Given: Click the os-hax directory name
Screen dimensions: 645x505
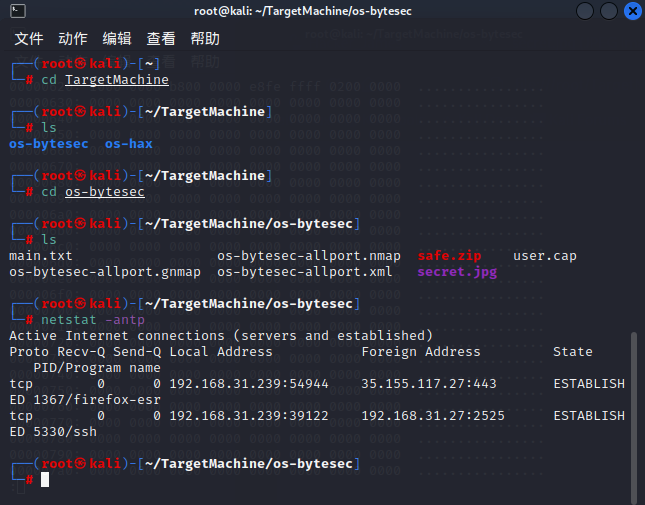Looking at the screenshot, I should coord(128,144).
